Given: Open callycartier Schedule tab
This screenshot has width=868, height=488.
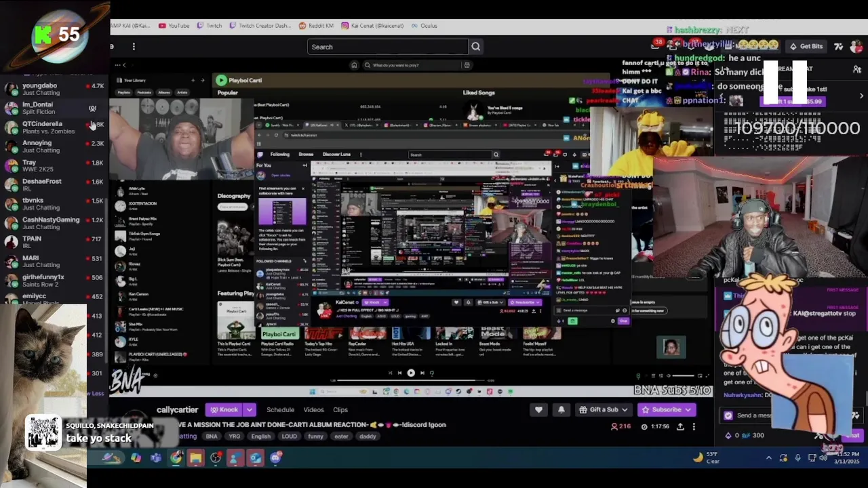Looking at the screenshot, I should [280, 409].
